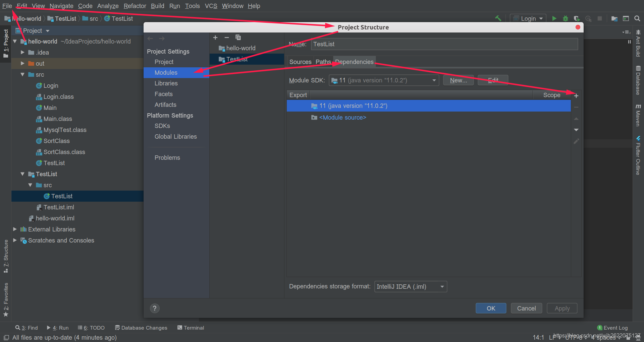Screen dimensions: 644x342
Task: Run the Login configuration with play icon
Action: [554, 18]
